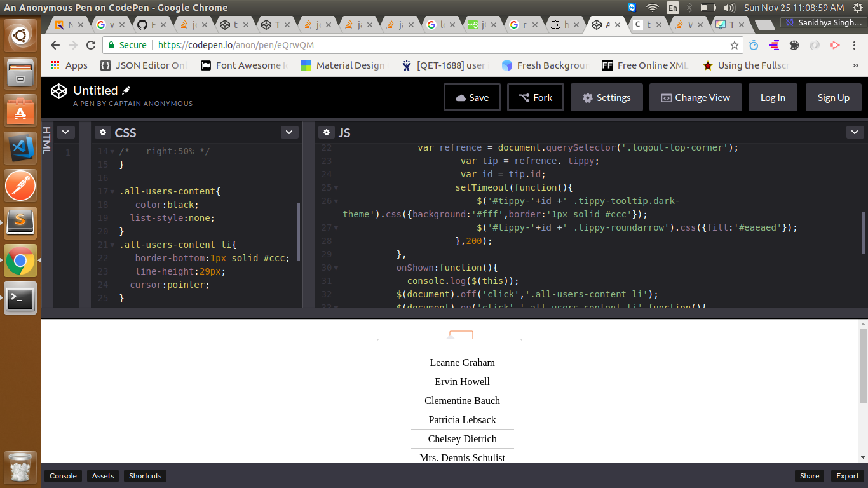Toggle the Shortcuts panel
The image size is (868, 488).
tap(146, 476)
